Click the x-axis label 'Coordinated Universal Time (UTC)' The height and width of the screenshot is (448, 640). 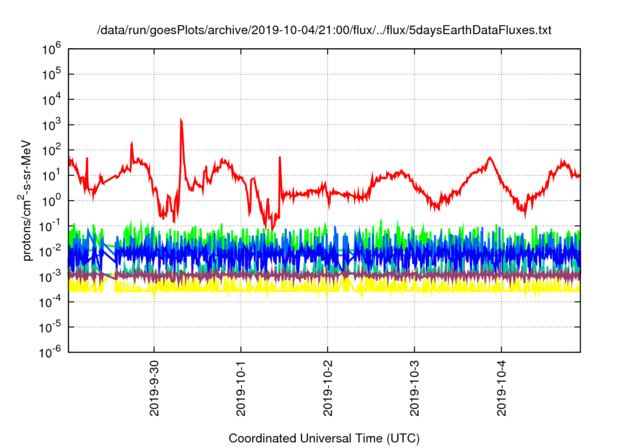324,438
